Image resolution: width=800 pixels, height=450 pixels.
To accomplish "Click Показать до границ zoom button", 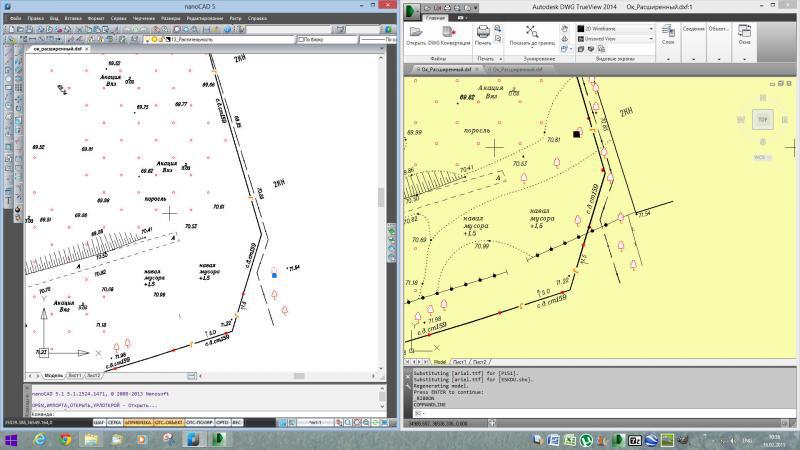I will (532, 36).
